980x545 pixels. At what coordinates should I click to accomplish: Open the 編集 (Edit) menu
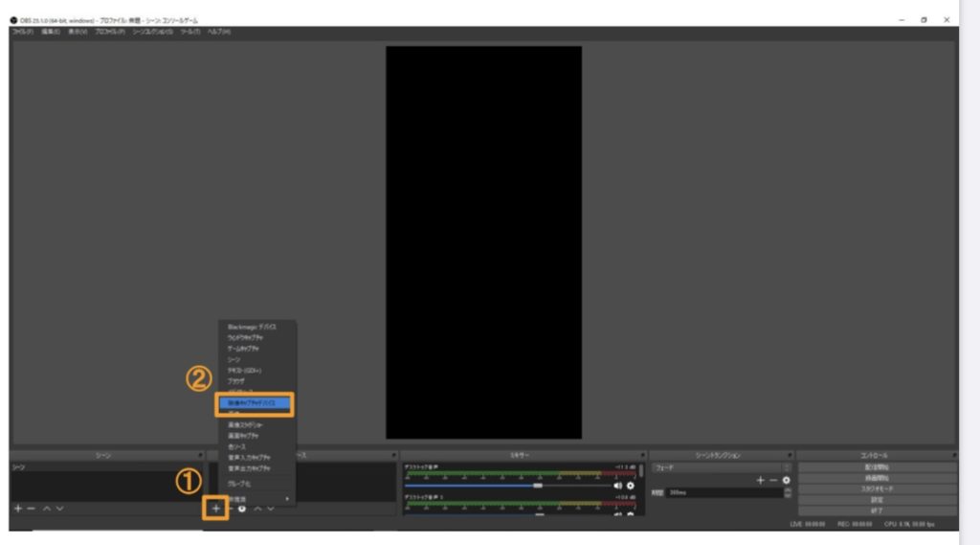point(51,32)
